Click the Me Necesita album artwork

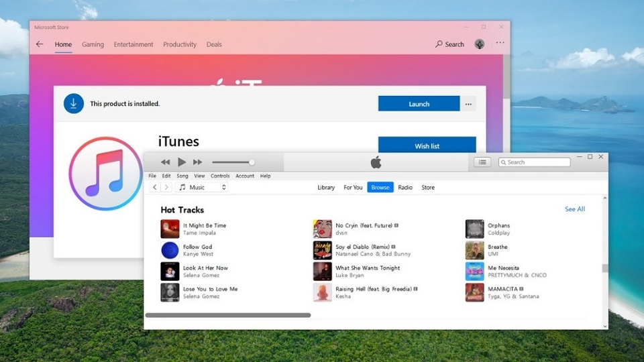click(475, 271)
